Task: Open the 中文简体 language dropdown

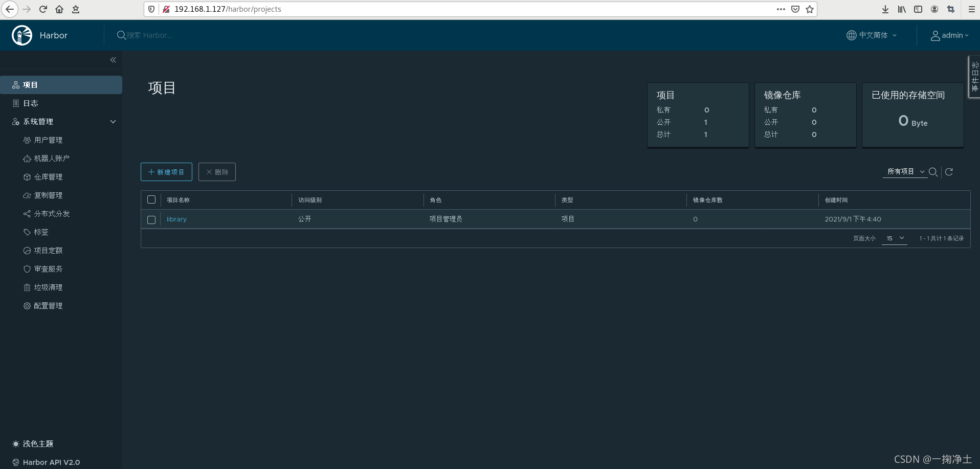Action: (x=872, y=35)
